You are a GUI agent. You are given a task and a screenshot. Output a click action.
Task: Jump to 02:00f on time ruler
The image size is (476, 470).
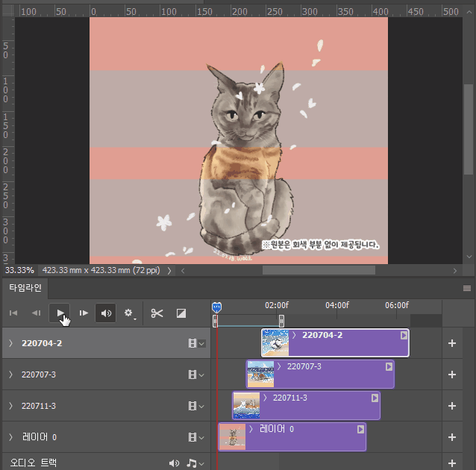coord(277,305)
